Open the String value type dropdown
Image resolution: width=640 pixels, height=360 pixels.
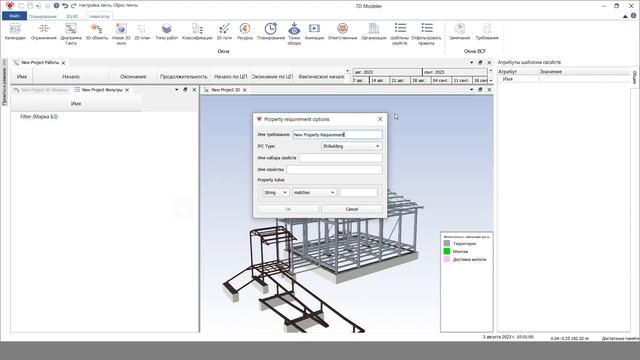coord(276,192)
